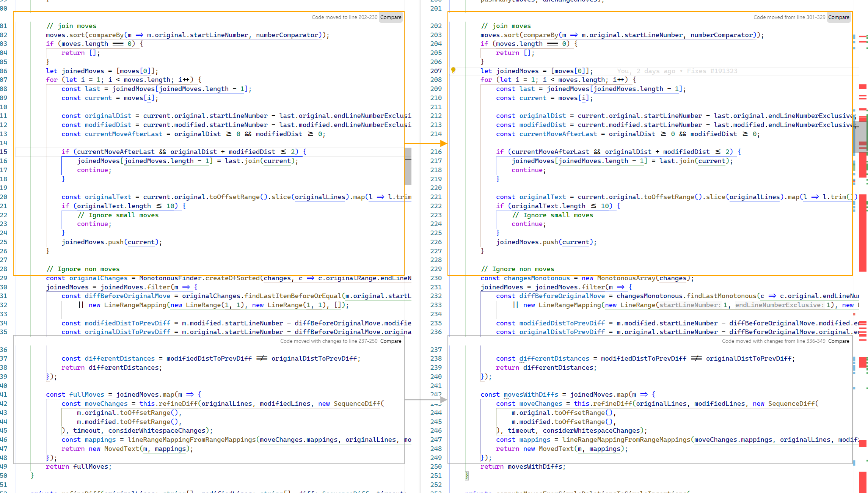
Task: Click the shaded viewport slider on the overview ruler
Action: pos(862,137)
